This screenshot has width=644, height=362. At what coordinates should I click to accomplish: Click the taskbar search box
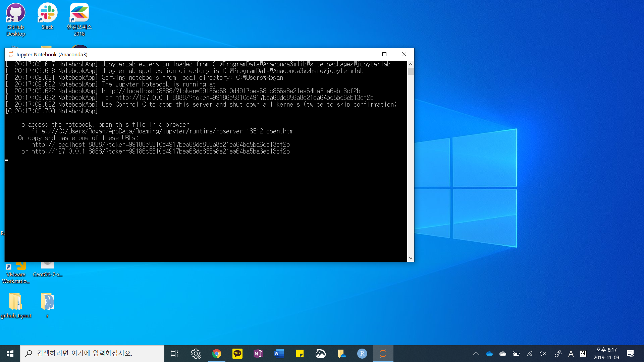[92, 354]
